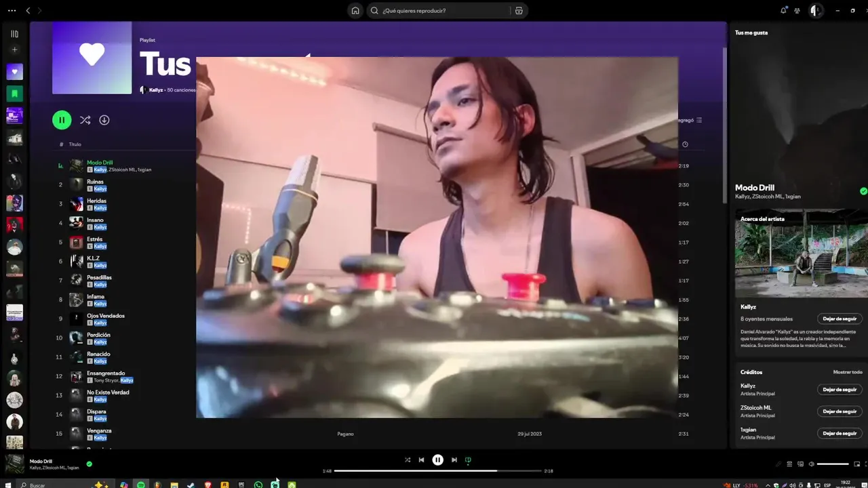The image size is (868, 488).
Task: Open WhatsApp from the Windows taskbar
Action: click(258, 485)
